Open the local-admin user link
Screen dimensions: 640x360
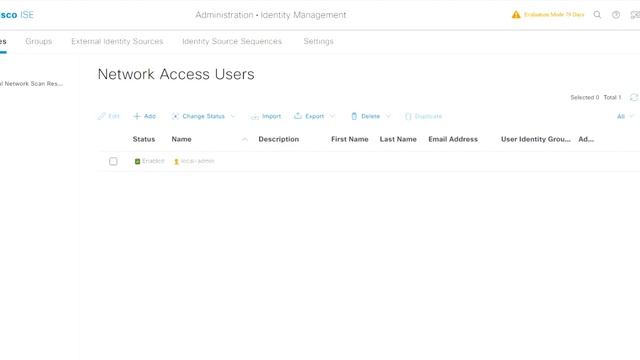198,161
